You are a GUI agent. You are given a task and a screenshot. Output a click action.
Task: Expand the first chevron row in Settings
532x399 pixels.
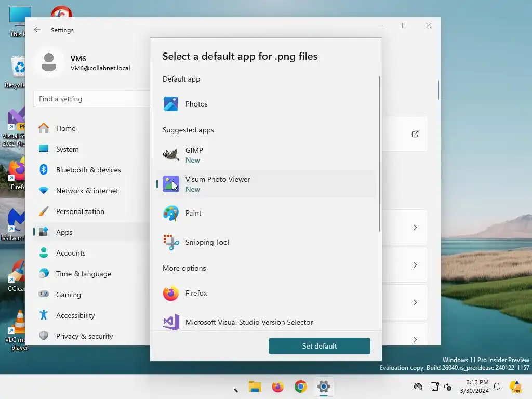[x=415, y=228]
